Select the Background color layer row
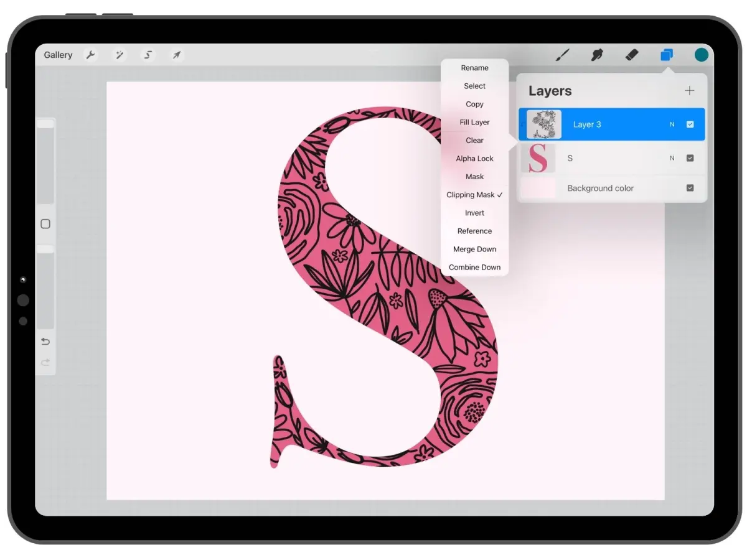The width and height of the screenshot is (747, 560). 612,188
